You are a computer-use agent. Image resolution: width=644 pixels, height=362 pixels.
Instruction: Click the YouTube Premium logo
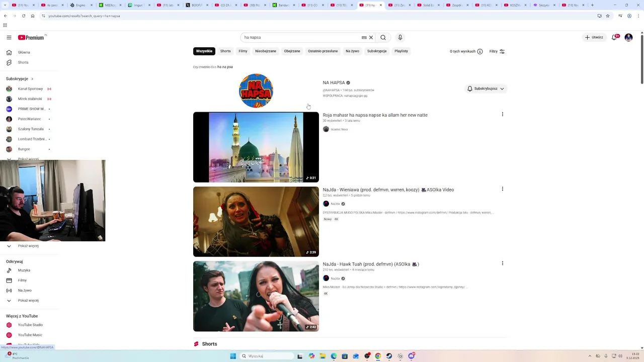click(31, 37)
